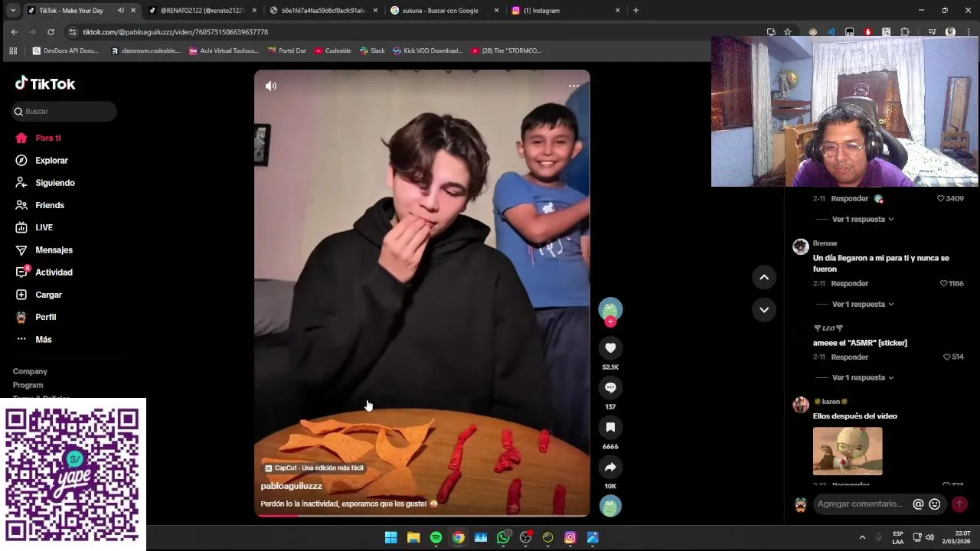Mute the TikTok tab via its speaker icon
The image size is (980, 551).
pyautogui.click(x=120, y=11)
